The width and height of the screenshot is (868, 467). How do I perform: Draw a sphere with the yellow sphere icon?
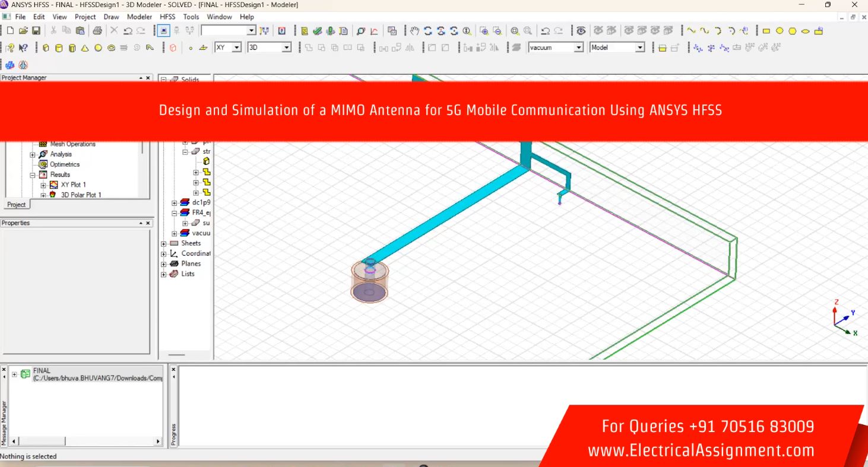(98, 48)
